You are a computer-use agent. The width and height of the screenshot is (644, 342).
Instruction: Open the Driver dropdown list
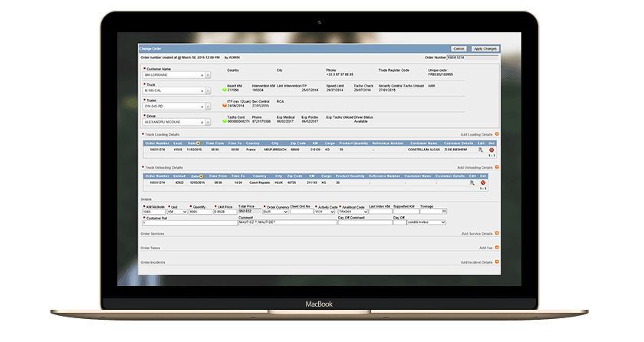(x=209, y=121)
